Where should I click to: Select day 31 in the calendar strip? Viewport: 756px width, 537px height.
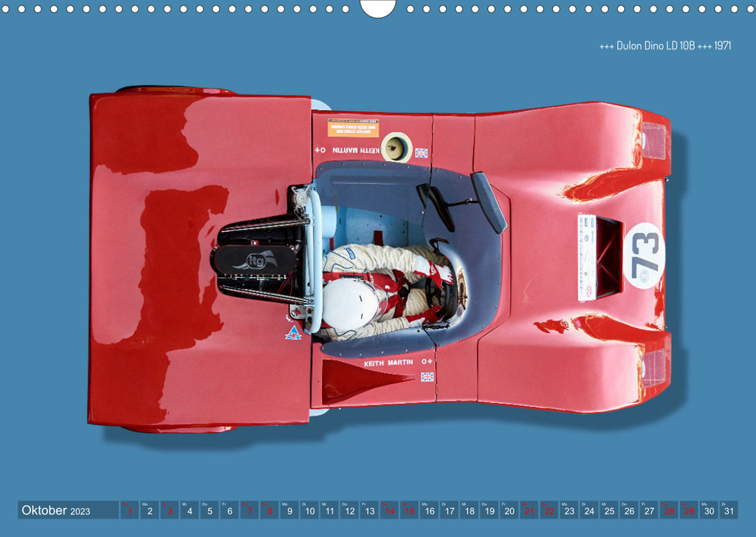[x=729, y=510]
